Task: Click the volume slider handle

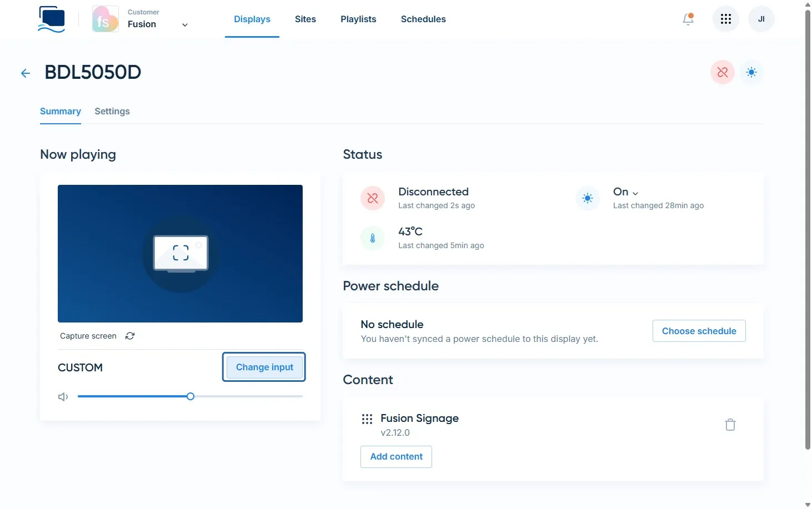Action: point(191,396)
